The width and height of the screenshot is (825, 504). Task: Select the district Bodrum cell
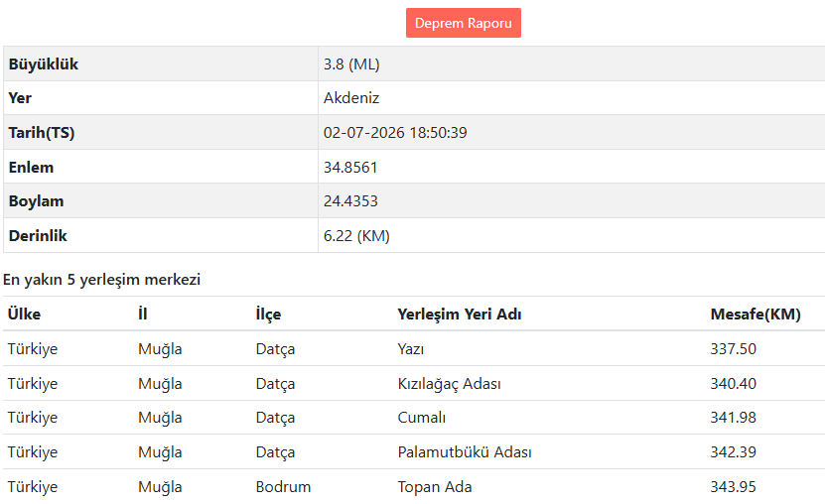(283, 487)
